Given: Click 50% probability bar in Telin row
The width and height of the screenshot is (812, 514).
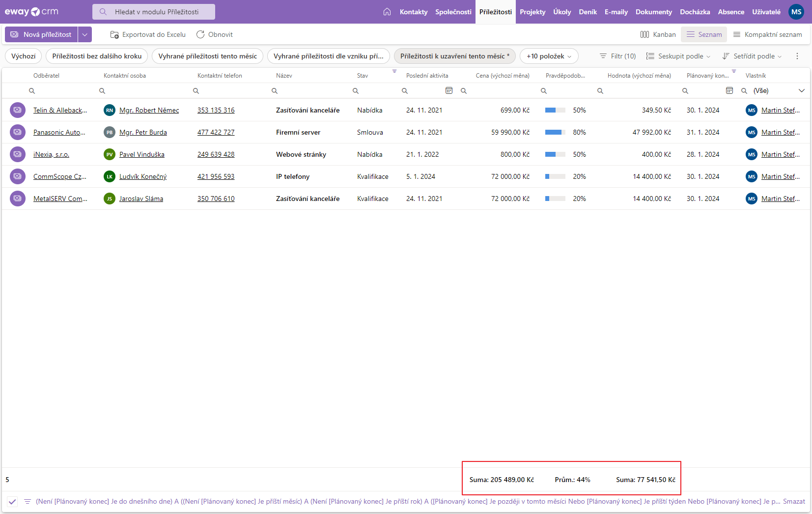Looking at the screenshot, I should pos(555,110).
